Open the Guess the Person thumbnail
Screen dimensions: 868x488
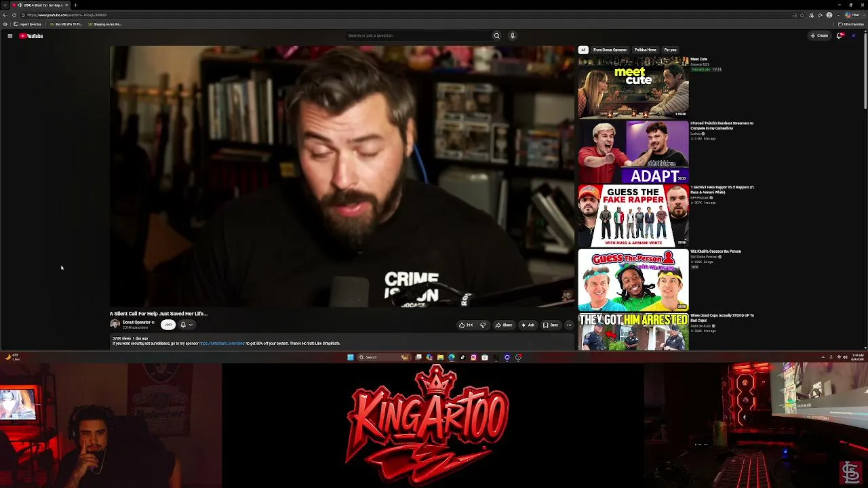click(x=633, y=280)
